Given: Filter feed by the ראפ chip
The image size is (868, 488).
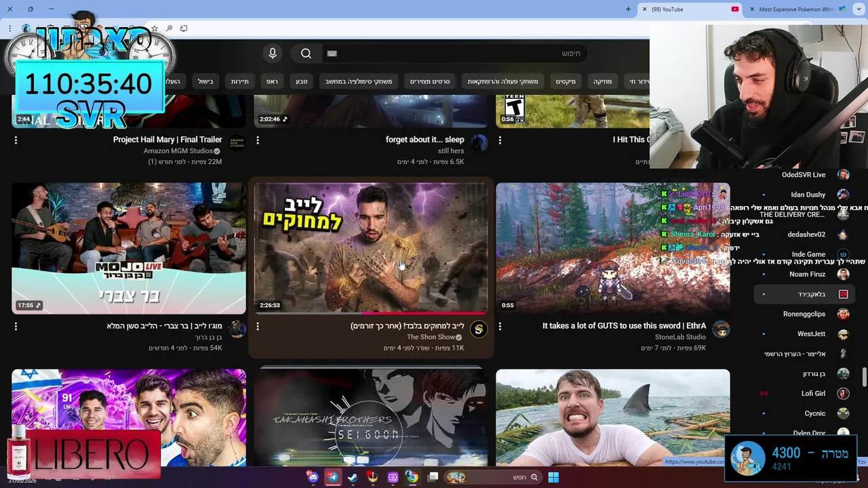Looking at the screenshot, I should [x=272, y=81].
